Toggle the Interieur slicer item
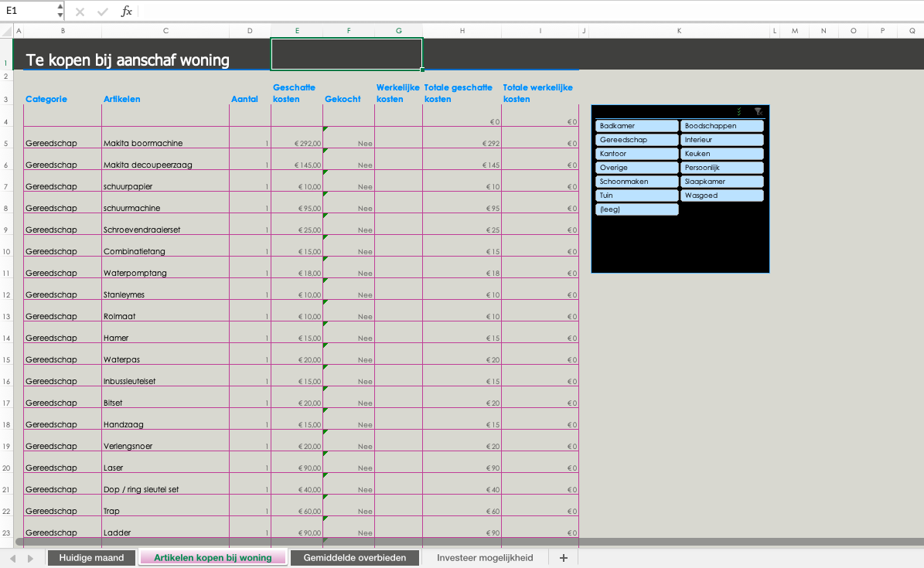This screenshot has width=924, height=568. point(722,140)
